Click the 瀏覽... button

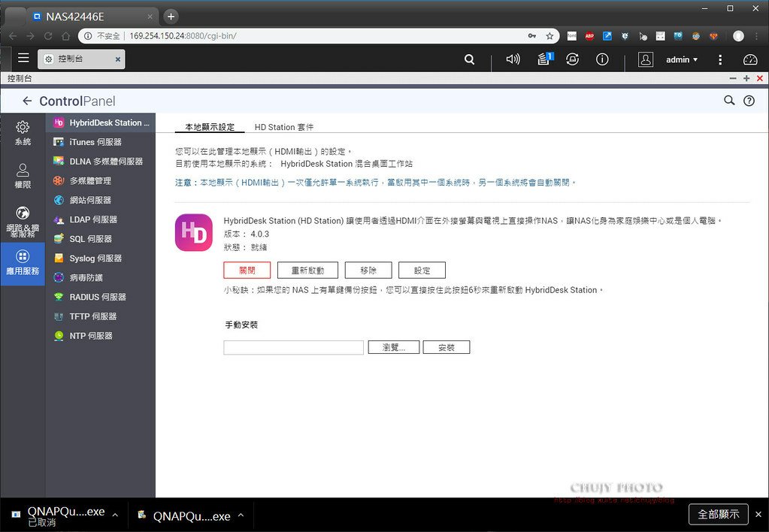coord(394,347)
